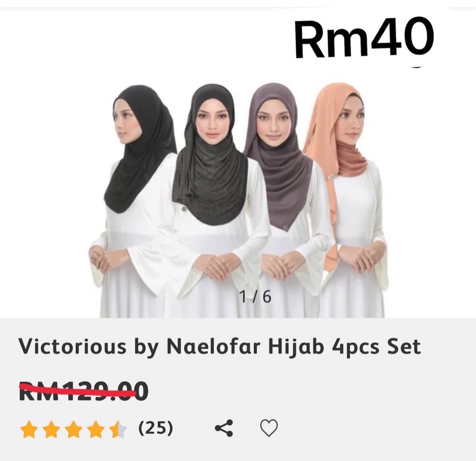Click the Rm40 price label
Screen dimensions: 476x461
coord(364,37)
